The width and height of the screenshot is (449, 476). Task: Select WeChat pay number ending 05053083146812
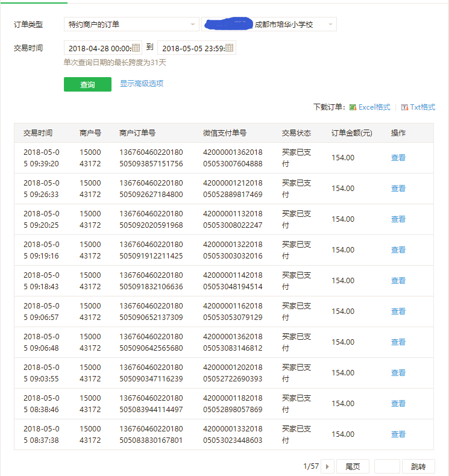pyautogui.click(x=233, y=342)
